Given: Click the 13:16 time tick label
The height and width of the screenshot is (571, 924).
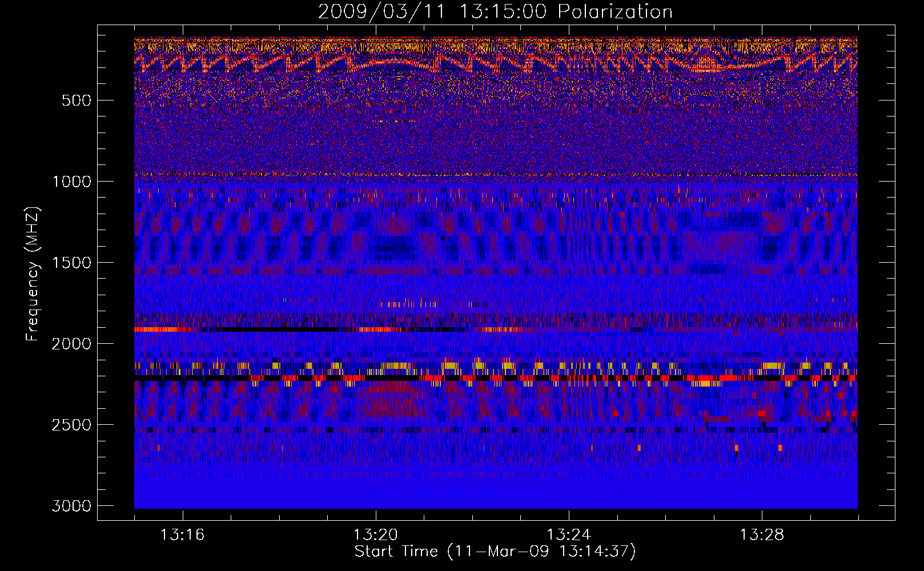Looking at the screenshot, I should [x=182, y=535].
